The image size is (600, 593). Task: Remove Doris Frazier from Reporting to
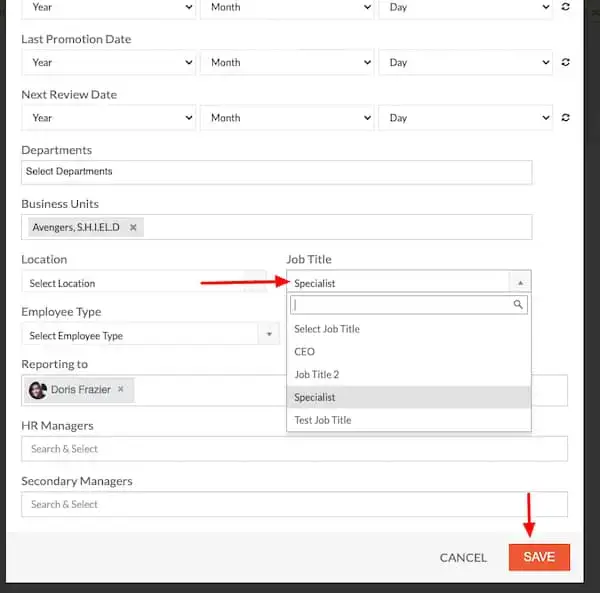(121, 390)
